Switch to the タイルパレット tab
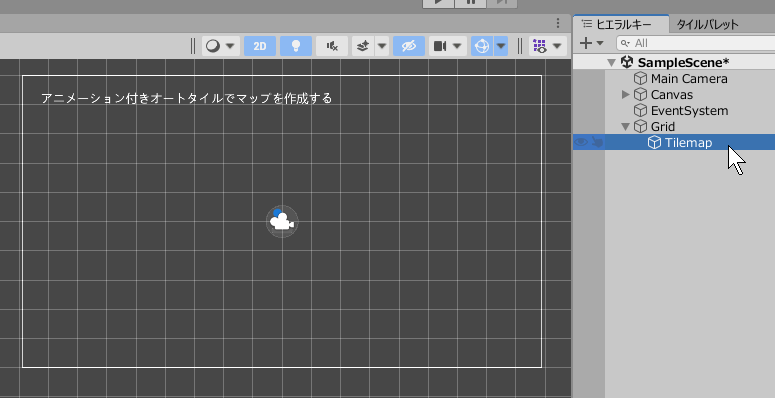 pos(707,24)
